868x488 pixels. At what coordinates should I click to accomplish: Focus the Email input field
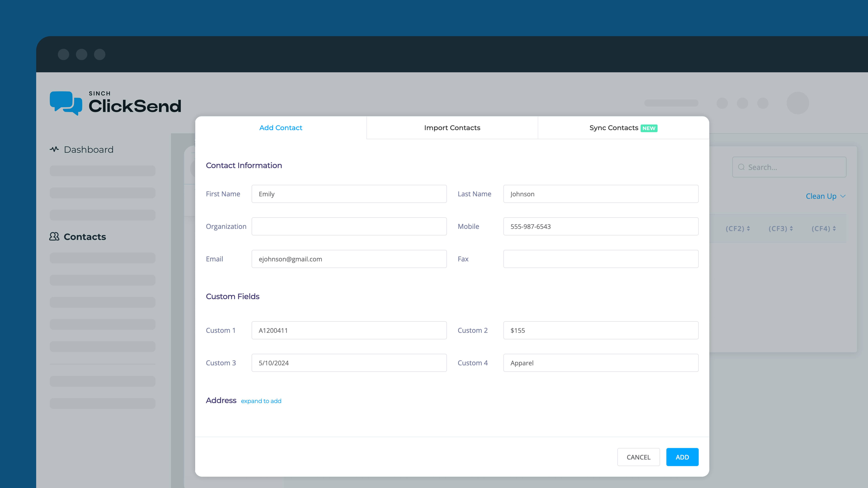click(349, 259)
